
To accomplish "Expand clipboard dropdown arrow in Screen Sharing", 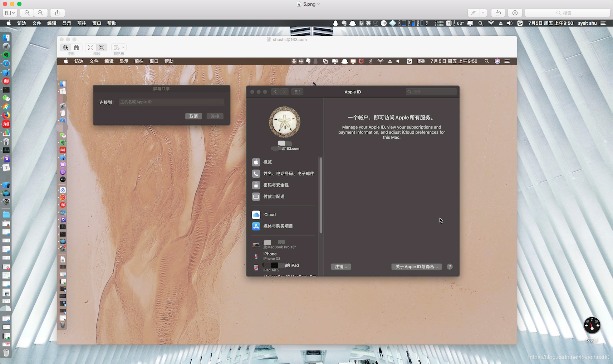I will (123, 48).
